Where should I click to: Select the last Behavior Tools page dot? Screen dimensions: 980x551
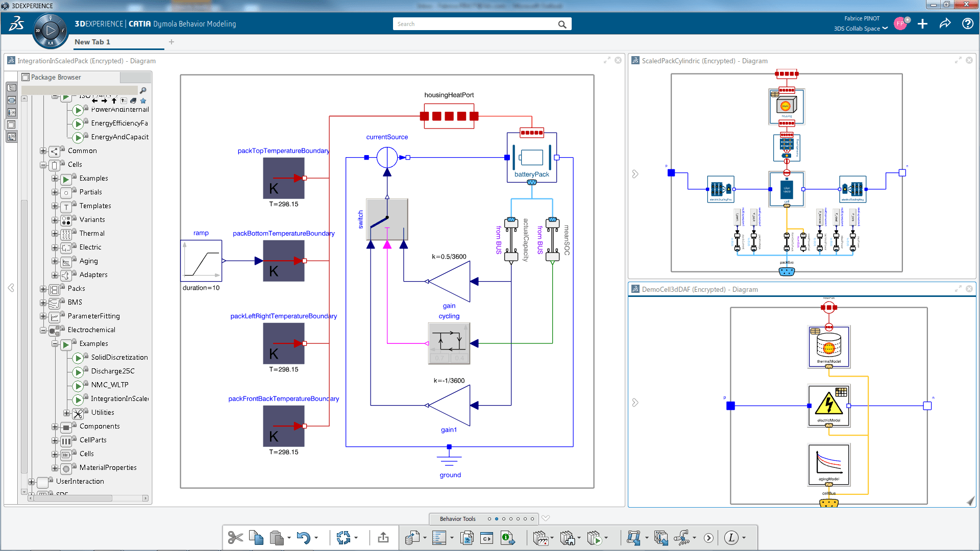tap(532, 519)
